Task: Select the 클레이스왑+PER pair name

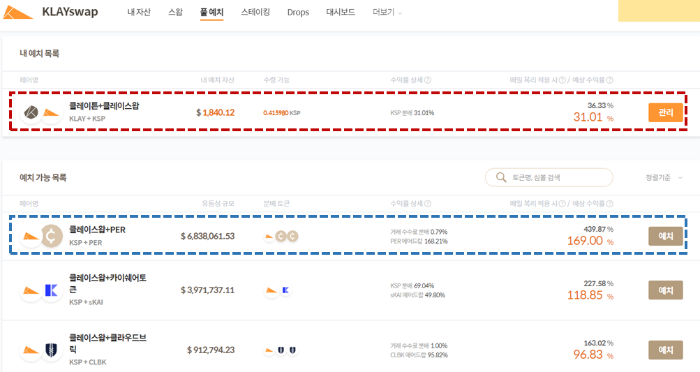Action: pos(97,230)
